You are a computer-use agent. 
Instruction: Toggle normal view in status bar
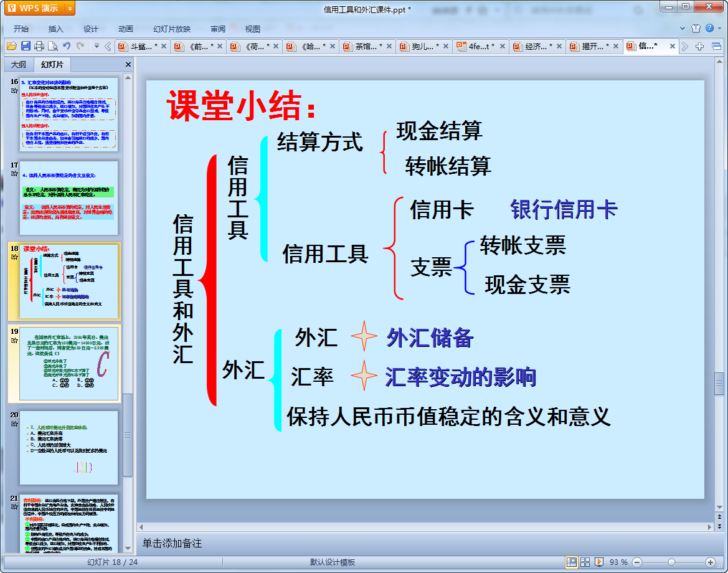click(572, 562)
